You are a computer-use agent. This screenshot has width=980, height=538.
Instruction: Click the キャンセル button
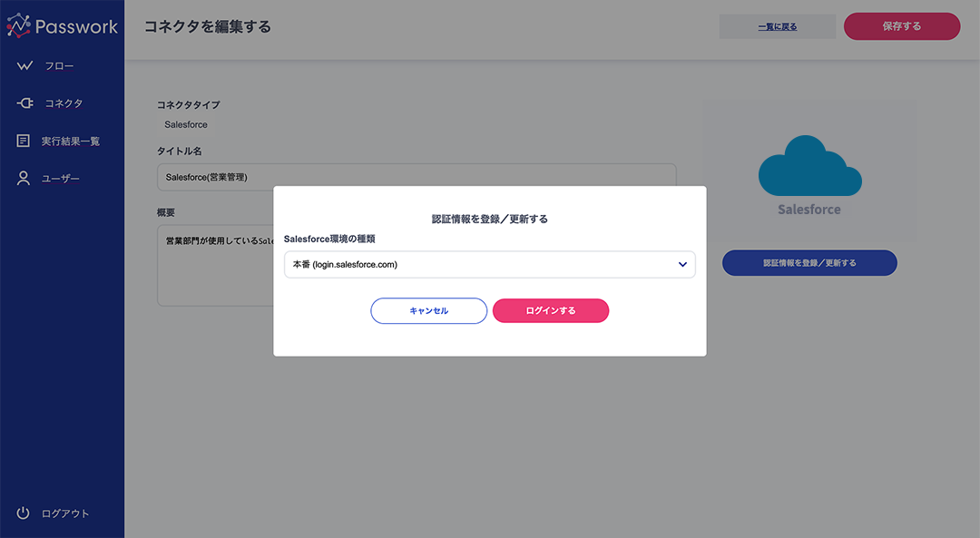pos(428,310)
